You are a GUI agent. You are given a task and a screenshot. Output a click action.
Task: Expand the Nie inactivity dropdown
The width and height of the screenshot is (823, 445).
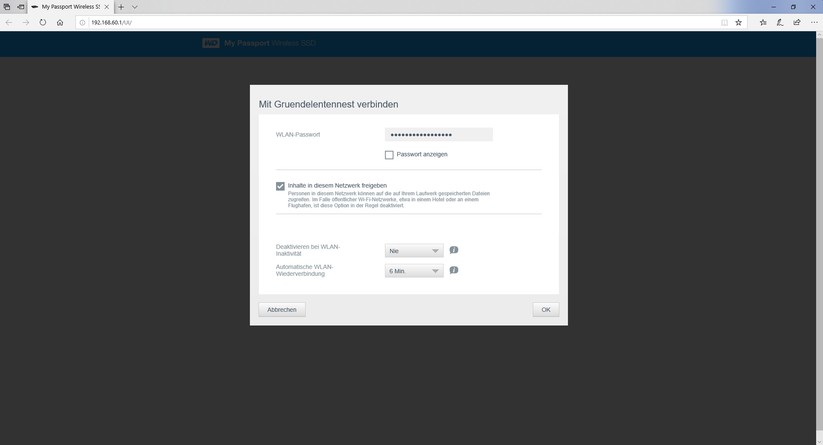[414, 251]
